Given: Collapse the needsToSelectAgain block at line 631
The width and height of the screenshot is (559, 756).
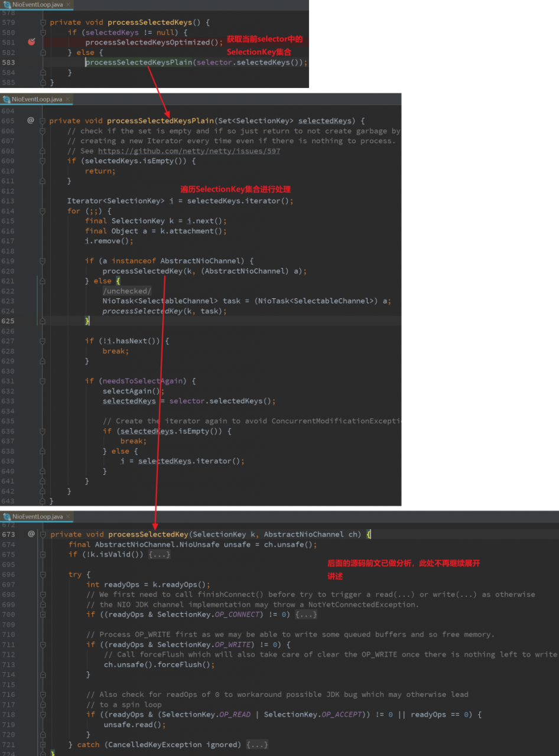Looking at the screenshot, I should [43, 381].
